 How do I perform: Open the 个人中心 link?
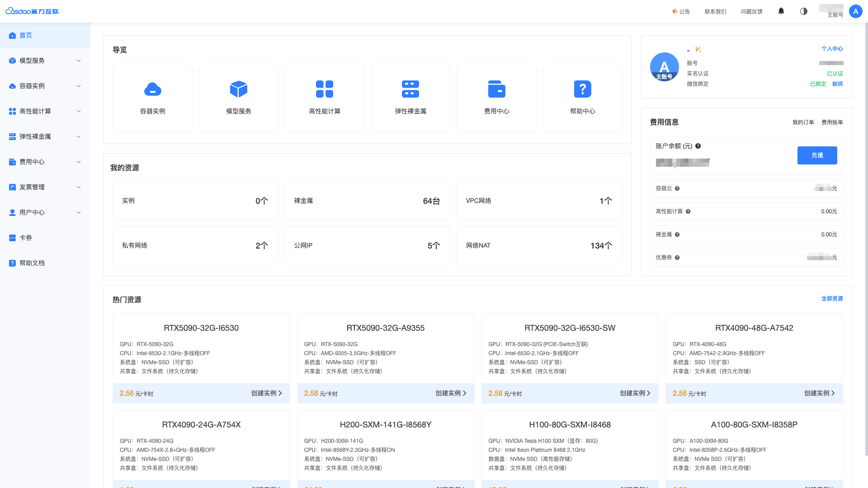point(832,48)
